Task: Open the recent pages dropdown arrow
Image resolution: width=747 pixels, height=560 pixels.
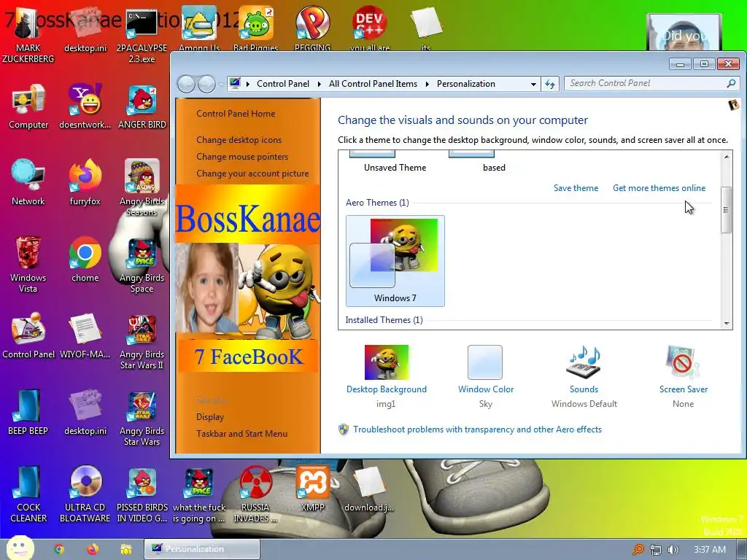Action: (x=222, y=85)
